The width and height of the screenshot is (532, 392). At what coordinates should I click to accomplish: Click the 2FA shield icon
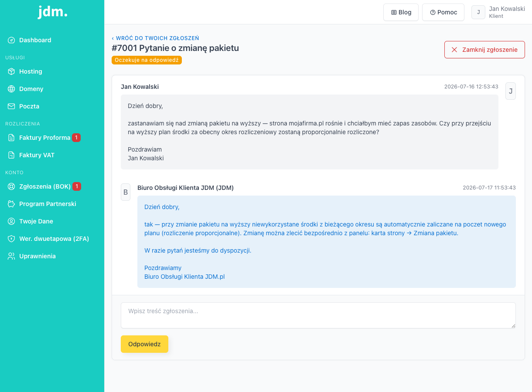(x=11, y=239)
